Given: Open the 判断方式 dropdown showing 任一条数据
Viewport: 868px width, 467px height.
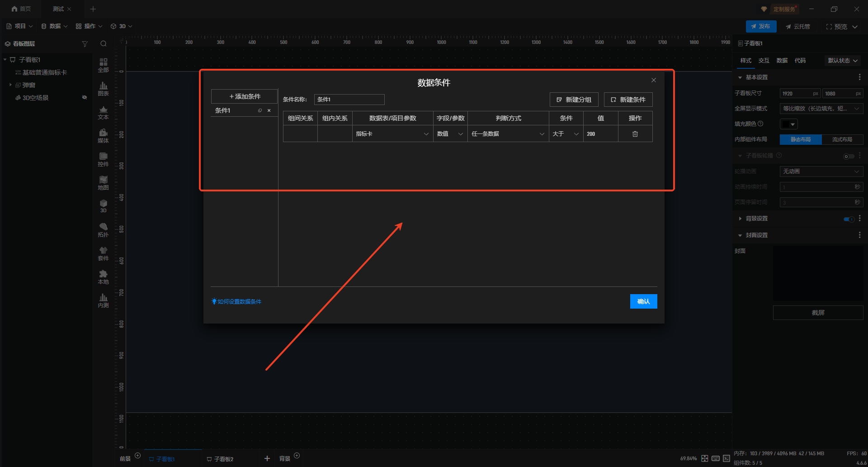Looking at the screenshot, I should pos(508,134).
